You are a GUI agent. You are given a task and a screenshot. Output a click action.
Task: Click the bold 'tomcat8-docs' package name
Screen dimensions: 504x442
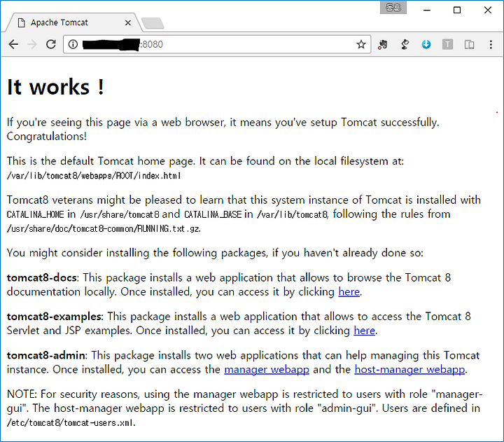[42, 277]
